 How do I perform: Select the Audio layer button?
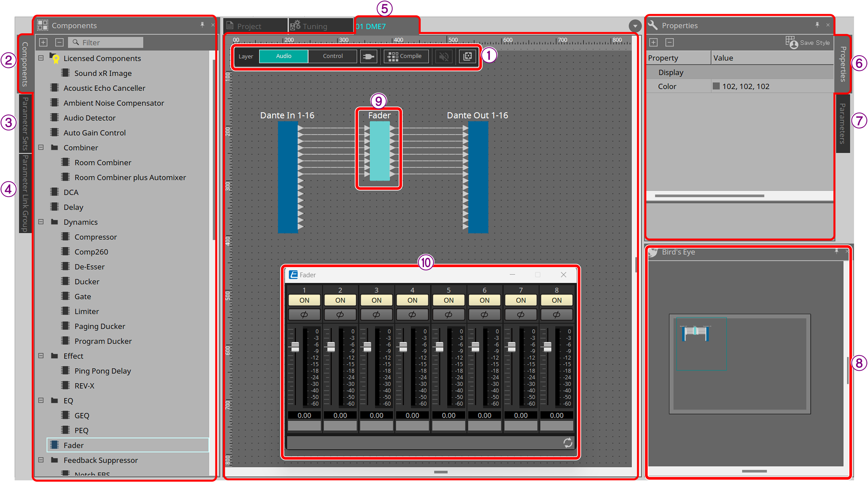pyautogui.click(x=283, y=56)
